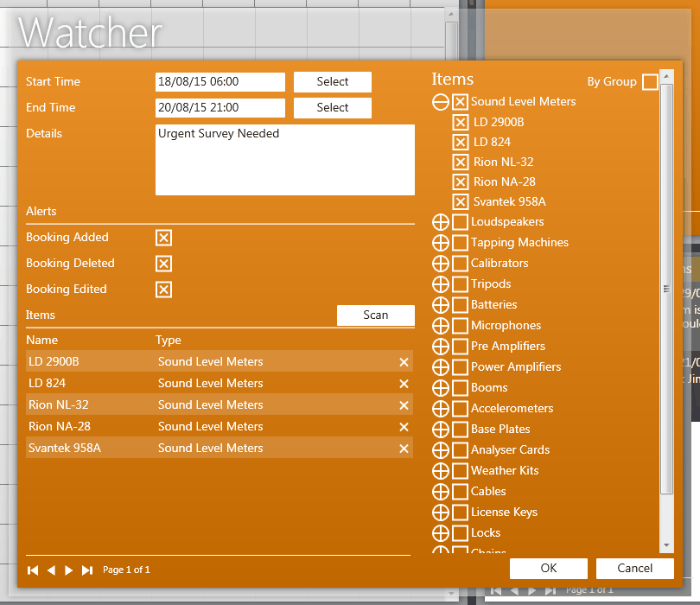
Task: Expand the Microphones tree node
Action: point(441,326)
